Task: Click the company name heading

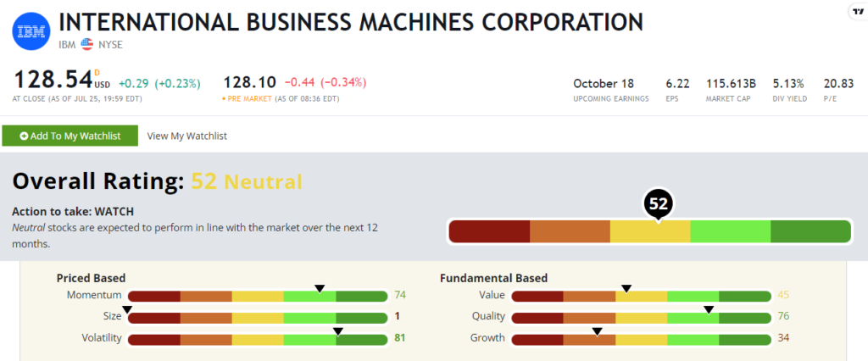Action: click(351, 22)
